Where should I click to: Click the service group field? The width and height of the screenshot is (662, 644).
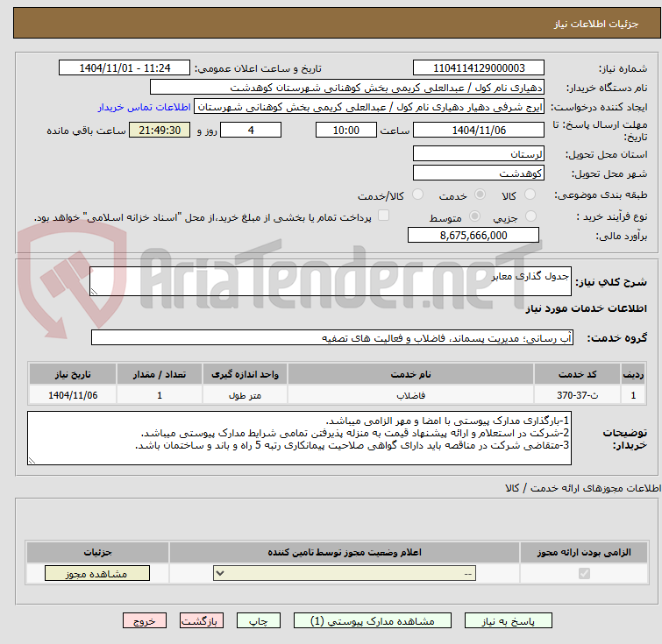[332, 337]
